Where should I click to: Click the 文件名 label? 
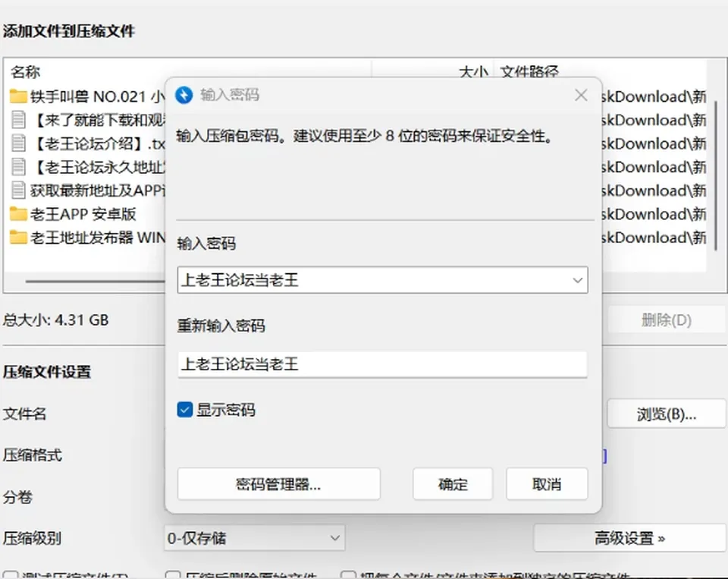pos(24,414)
